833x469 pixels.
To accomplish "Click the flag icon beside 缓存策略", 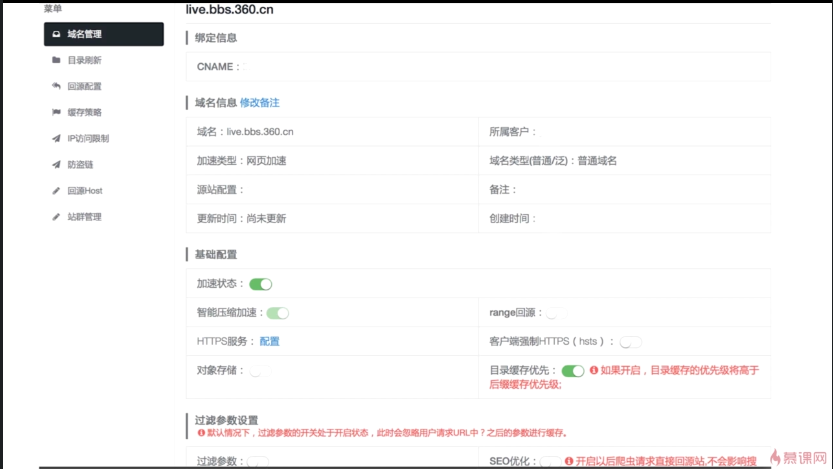I will tap(56, 112).
